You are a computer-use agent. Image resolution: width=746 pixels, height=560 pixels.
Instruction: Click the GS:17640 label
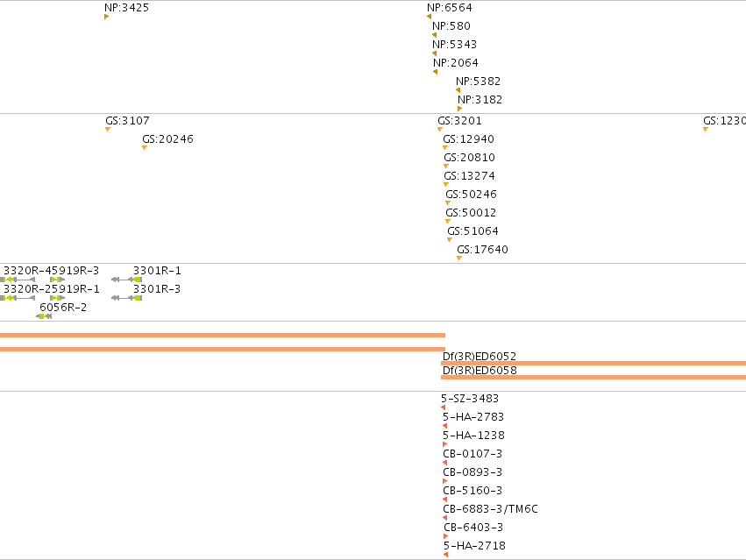482,250
